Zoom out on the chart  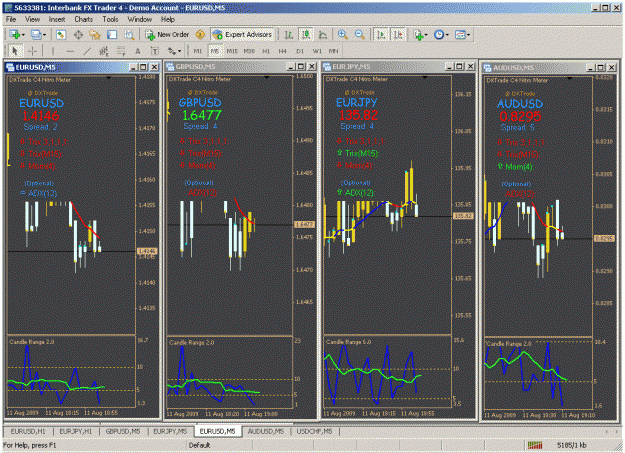click(360, 35)
